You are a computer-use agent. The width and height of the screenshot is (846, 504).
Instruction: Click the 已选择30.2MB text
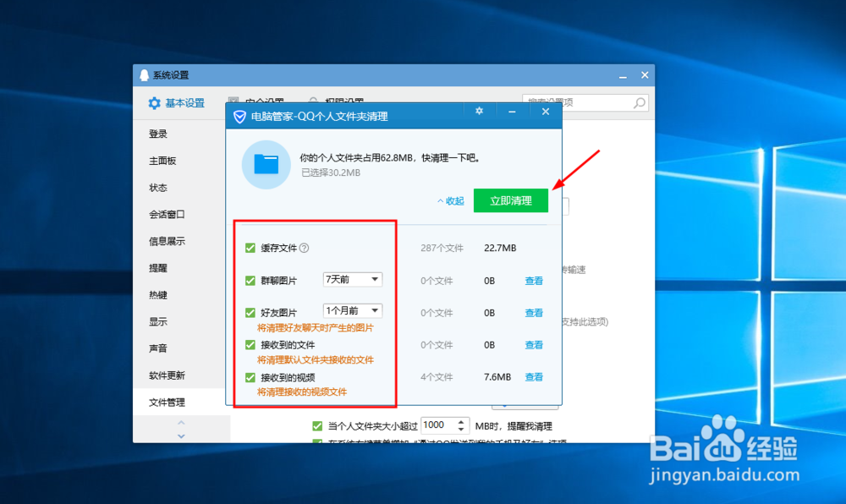click(x=330, y=173)
